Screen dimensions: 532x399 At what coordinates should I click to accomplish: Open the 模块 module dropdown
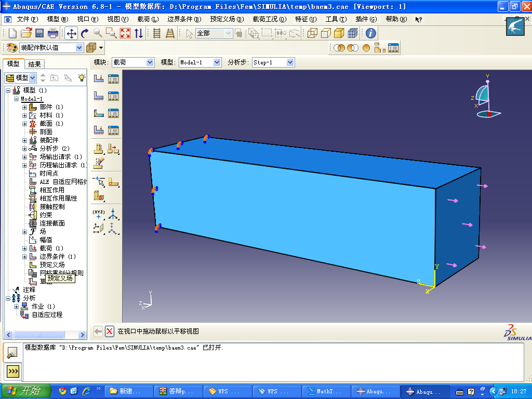pos(133,62)
